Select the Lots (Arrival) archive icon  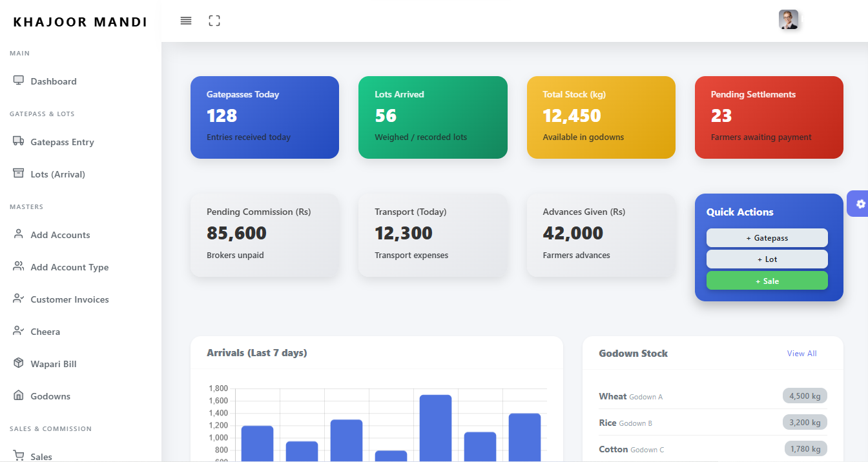17,174
